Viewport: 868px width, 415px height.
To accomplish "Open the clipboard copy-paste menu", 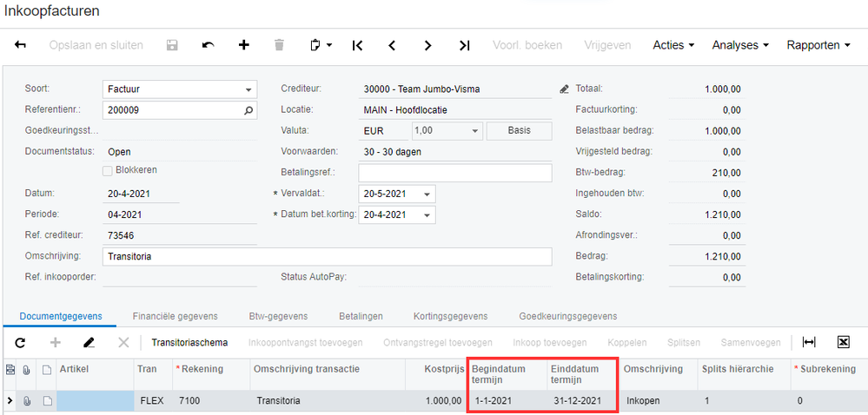I will [x=321, y=45].
